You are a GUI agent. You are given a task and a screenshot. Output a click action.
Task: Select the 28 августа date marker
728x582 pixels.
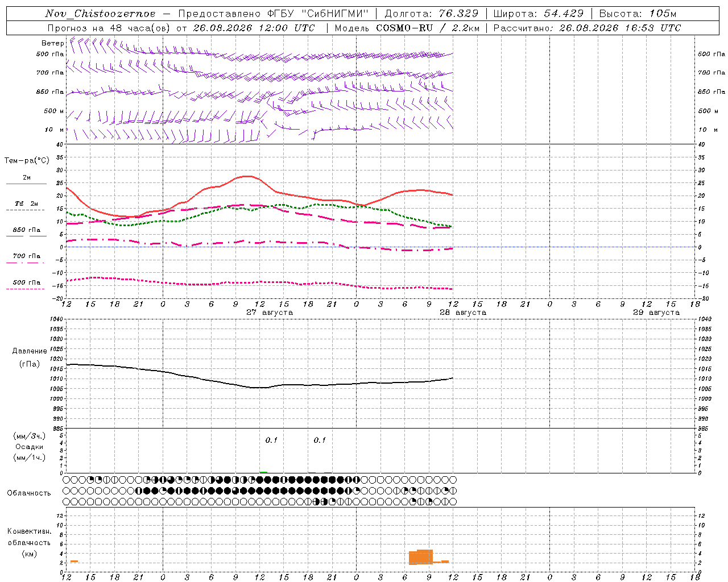click(463, 313)
